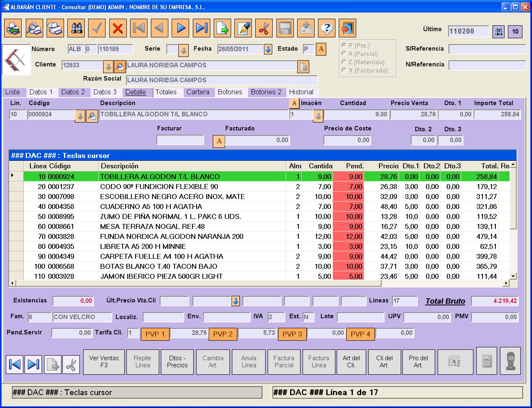Click the underlined Total Bruto label

pos(445,301)
